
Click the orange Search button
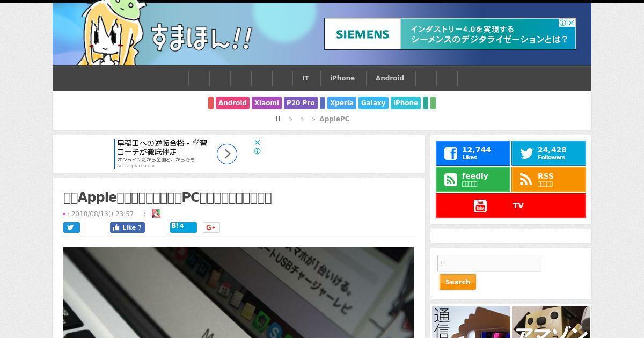(x=458, y=282)
